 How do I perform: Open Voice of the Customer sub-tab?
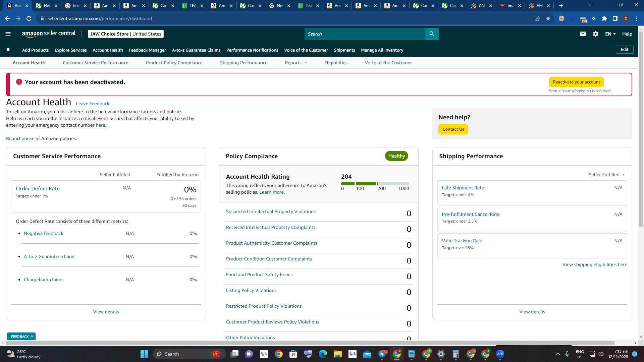point(388,63)
